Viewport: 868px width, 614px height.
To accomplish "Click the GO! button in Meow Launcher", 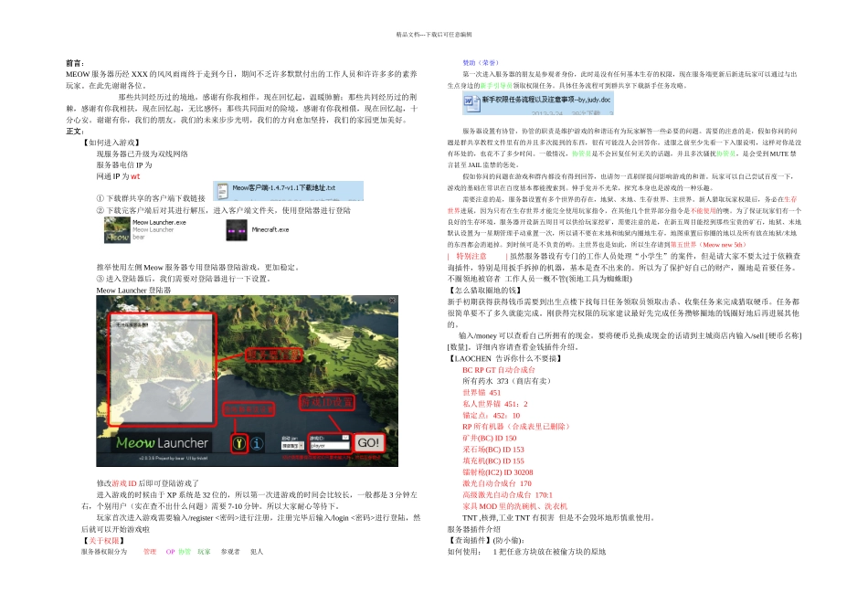I will click(369, 442).
